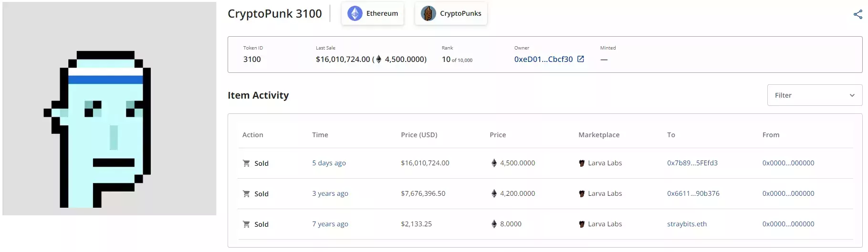Click Larva Labs icon in first row
The width and height of the screenshot is (868, 252).
582,163
